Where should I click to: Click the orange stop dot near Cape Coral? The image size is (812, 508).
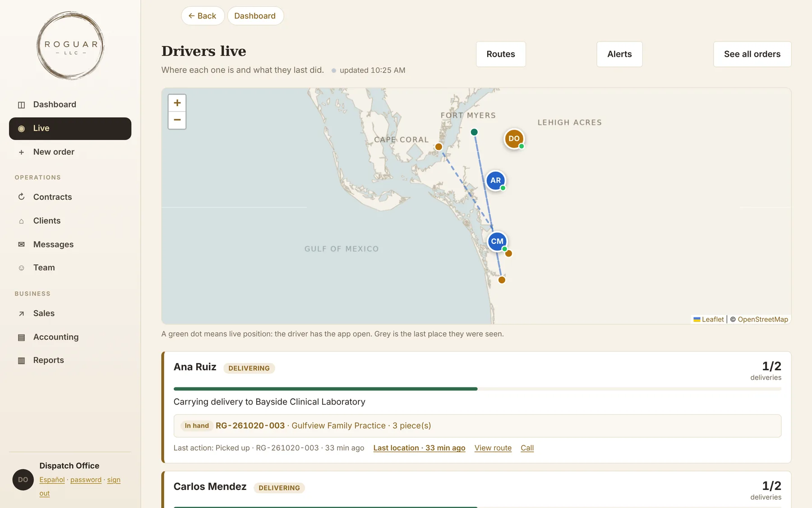[x=438, y=147]
